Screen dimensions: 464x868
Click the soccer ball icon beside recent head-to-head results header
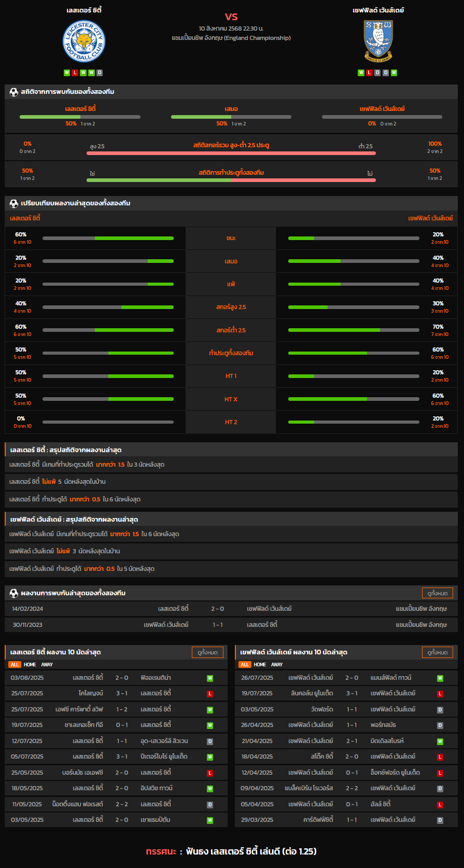click(x=14, y=593)
